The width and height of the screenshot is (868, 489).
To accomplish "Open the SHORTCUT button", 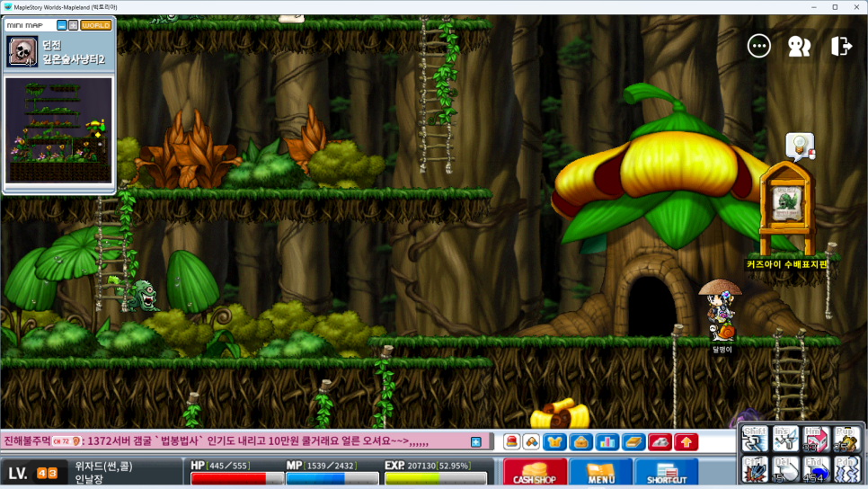I will coord(667,472).
